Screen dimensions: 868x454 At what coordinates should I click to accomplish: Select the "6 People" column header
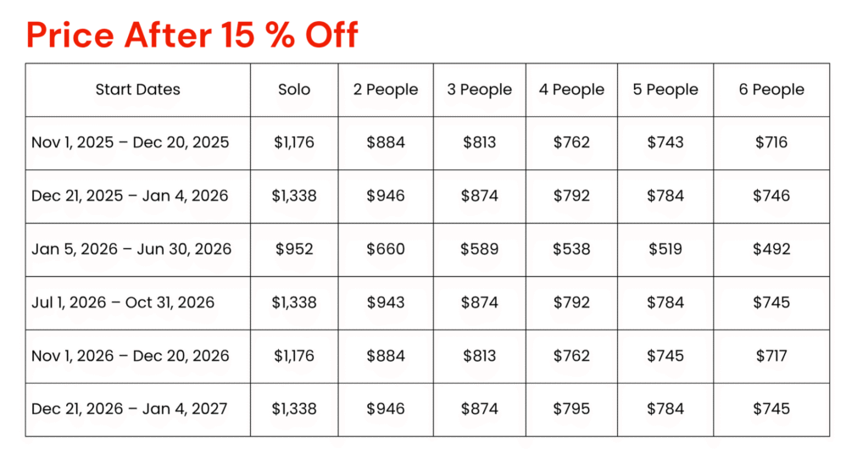771,90
